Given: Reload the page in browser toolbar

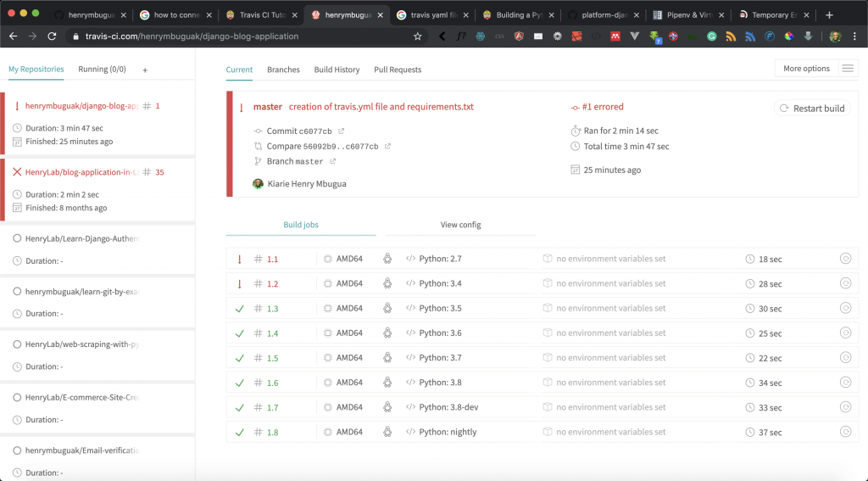Looking at the screenshot, I should (52, 36).
